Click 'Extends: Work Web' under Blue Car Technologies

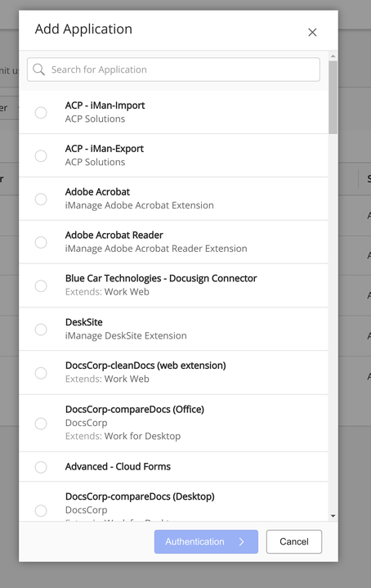pyautogui.click(x=107, y=292)
